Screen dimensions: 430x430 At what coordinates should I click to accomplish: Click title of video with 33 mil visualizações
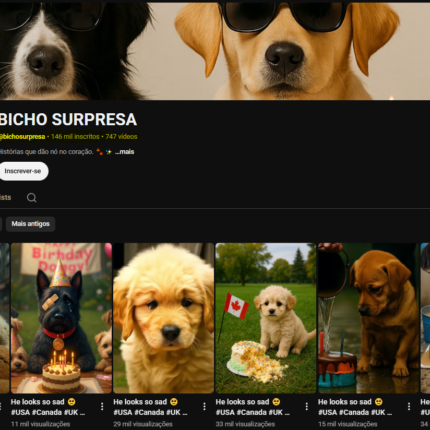pyautogui.click(x=253, y=407)
